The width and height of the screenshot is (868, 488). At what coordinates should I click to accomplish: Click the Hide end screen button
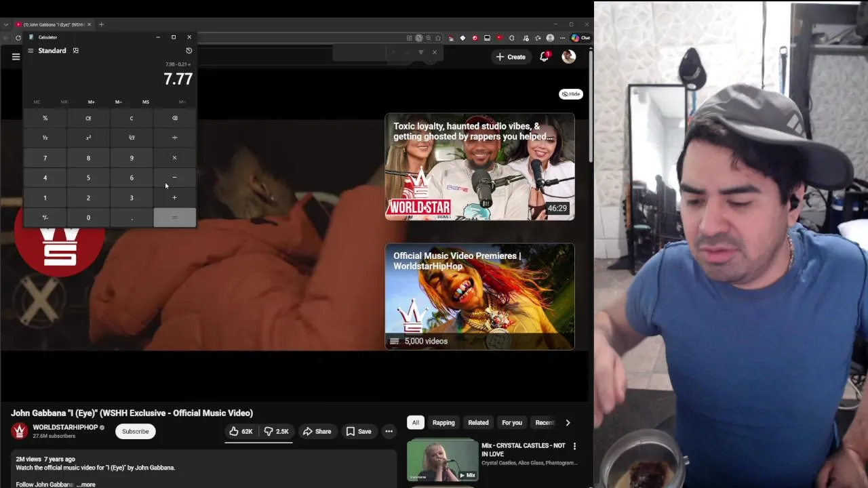[x=571, y=94]
